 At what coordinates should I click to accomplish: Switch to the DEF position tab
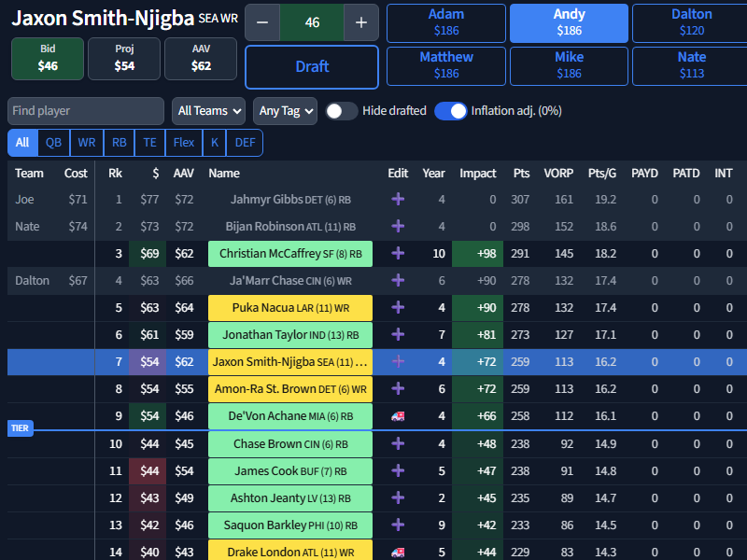pos(245,143)
